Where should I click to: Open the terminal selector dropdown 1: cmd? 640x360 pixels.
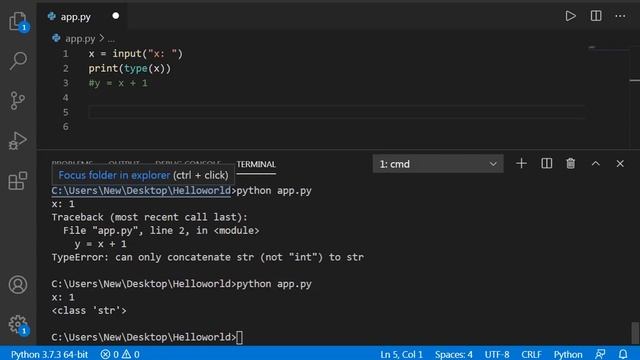tap(438, 164)
